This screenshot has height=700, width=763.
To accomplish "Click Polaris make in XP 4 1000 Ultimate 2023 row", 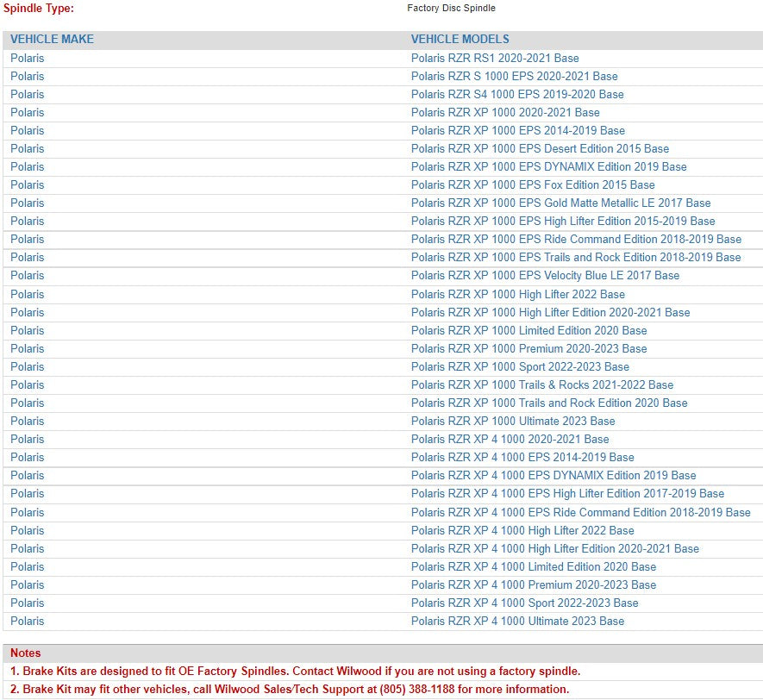I will [x=28, y=622].
